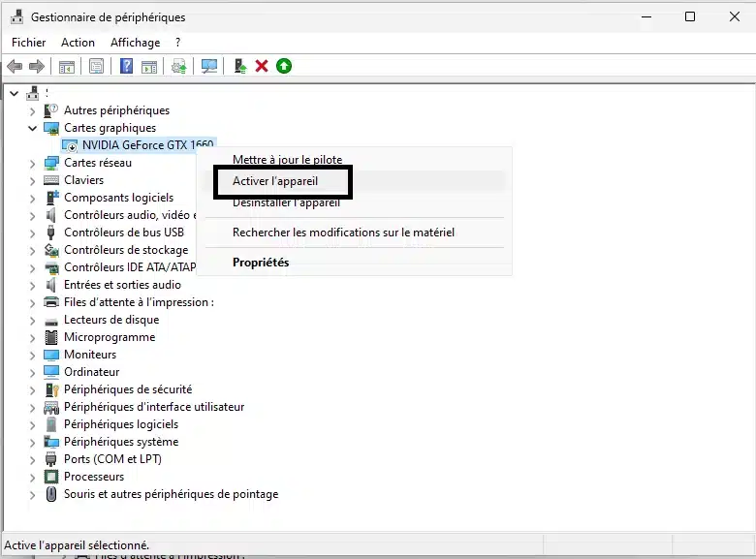The width and height of the screenshot is (756, 559).
Task: Select Contrôleurs audio, vidéo row
Action: [x=130, y=215]
